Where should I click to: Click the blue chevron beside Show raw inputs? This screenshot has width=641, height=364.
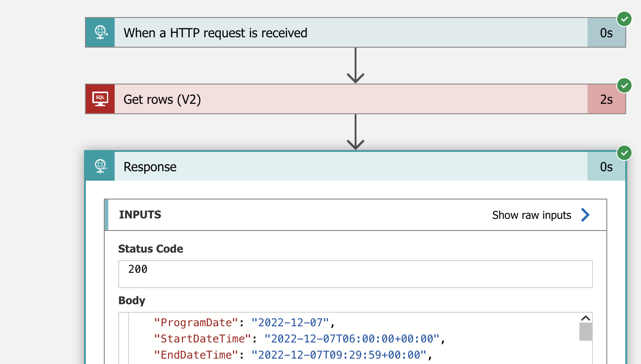(x=585, y=215)
